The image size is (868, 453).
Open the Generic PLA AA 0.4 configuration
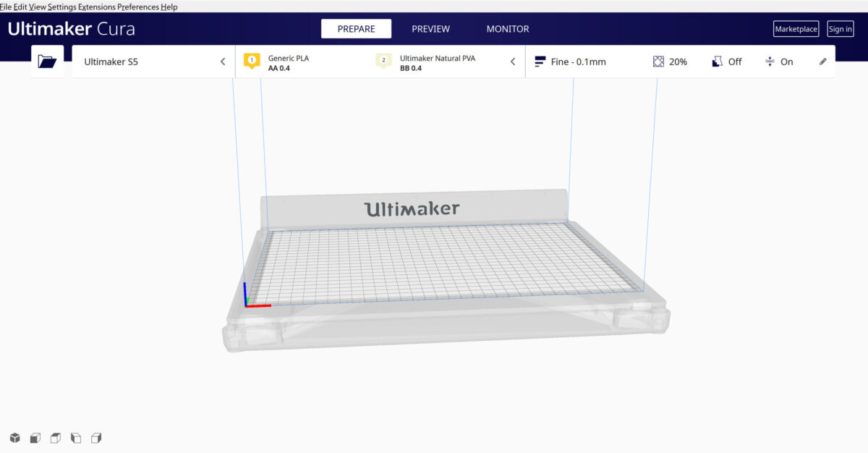[288, 63]
